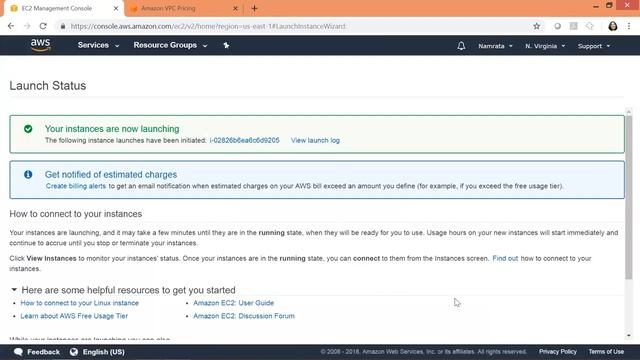The width and height of the screenshot is (640, 360).
Task: Click the browser forward arrow
Action: 27,26
